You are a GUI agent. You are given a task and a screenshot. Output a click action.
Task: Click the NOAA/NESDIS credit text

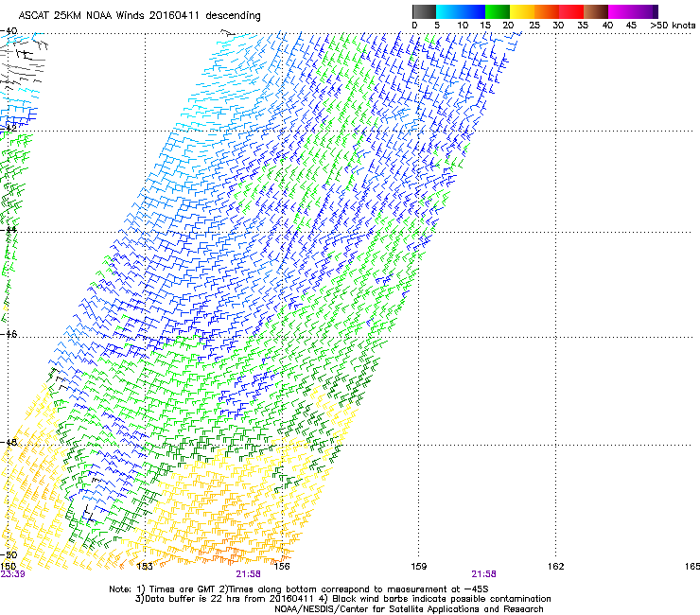pyautogui.click(x=409, y=609)
